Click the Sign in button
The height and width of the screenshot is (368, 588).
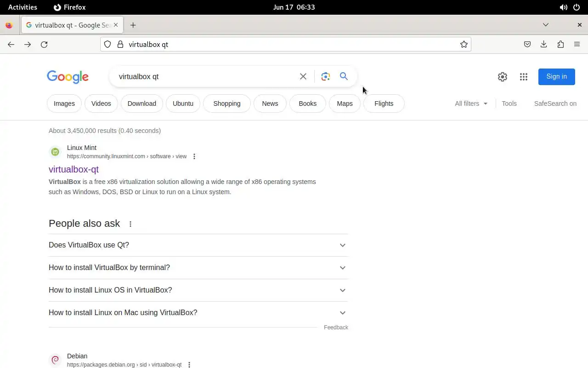557,76
